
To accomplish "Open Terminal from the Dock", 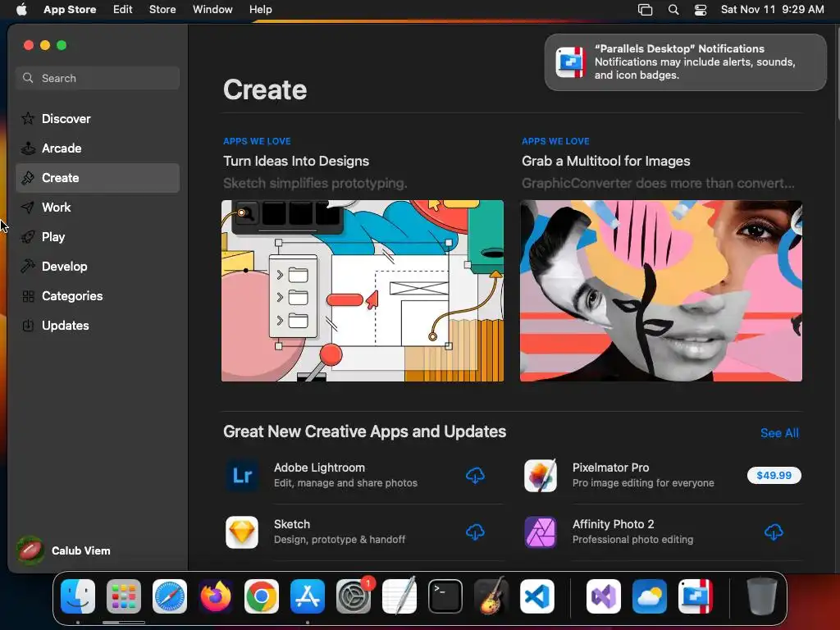I will click(445, 596).
